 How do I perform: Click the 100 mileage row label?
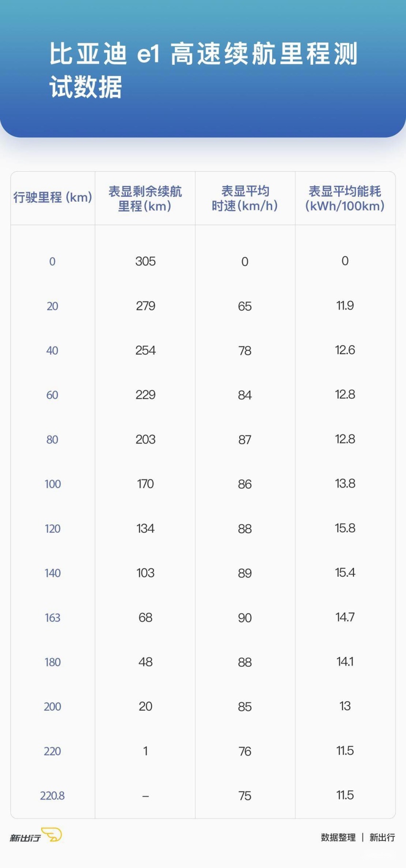[x=52, y=484]
